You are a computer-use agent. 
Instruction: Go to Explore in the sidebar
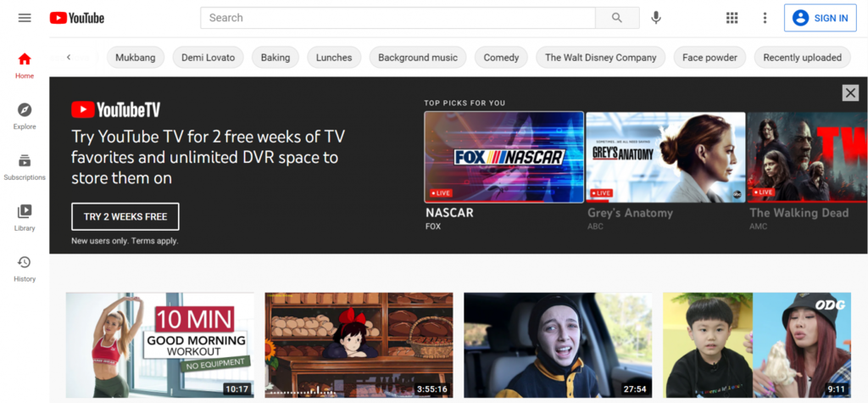click(25, 116)
